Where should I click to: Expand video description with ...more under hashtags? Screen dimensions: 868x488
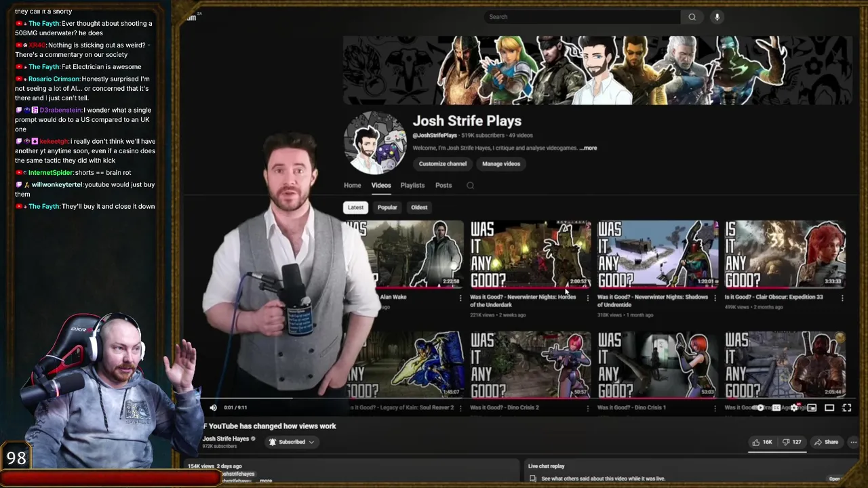[266, 481]
